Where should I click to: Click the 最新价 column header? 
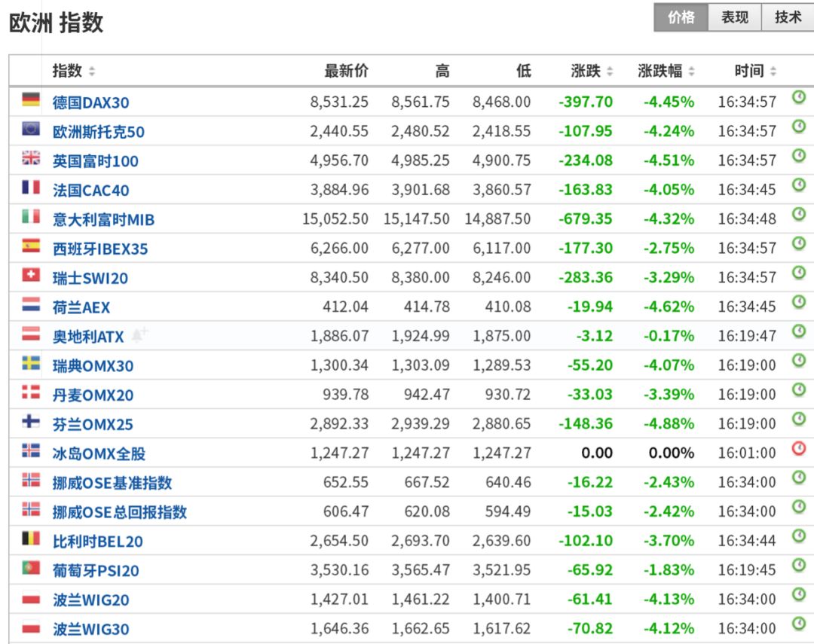point(346,72)
